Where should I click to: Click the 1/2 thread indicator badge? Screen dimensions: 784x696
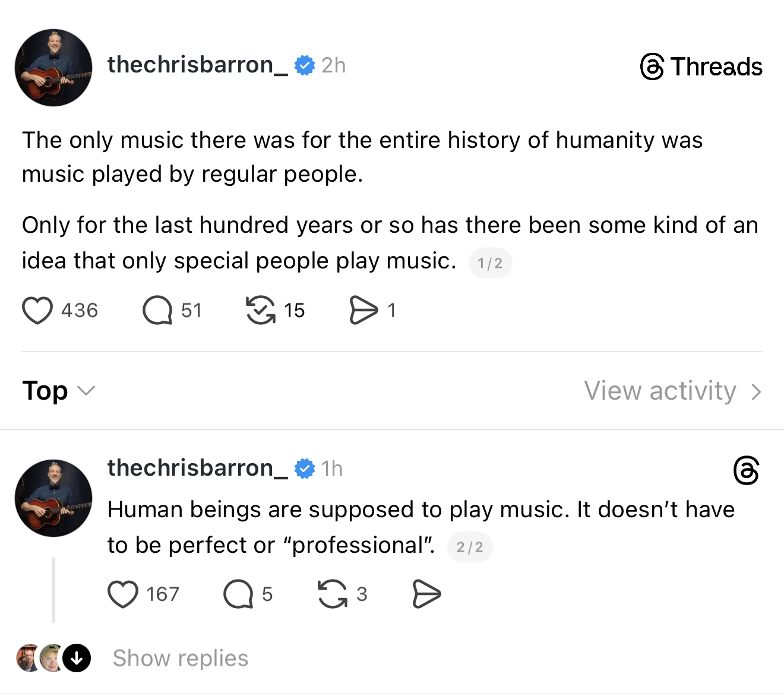tap(490, 263)
